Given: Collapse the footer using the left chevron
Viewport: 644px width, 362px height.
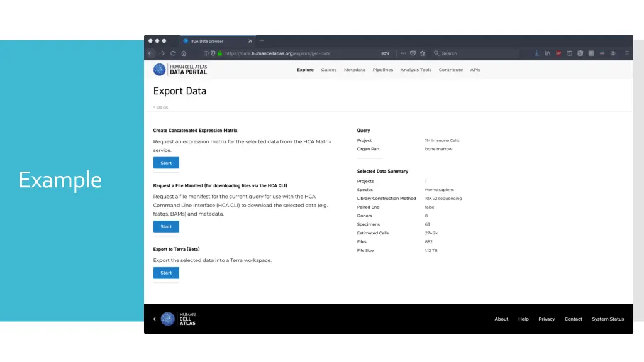Looking at the screenshot, I should coord(155,319).
